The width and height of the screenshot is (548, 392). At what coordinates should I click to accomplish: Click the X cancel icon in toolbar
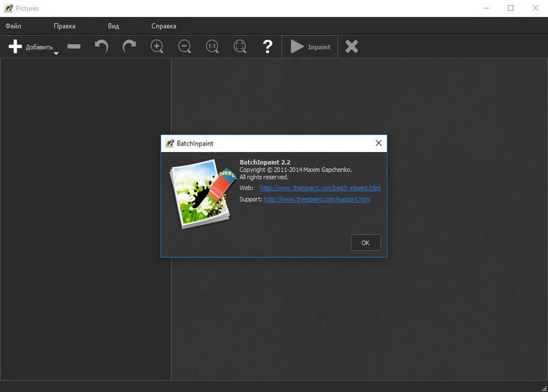tap(351, 47)
